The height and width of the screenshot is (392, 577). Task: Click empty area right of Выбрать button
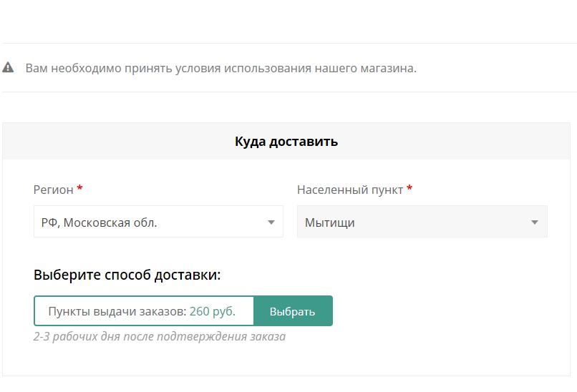tap(442, 311)
